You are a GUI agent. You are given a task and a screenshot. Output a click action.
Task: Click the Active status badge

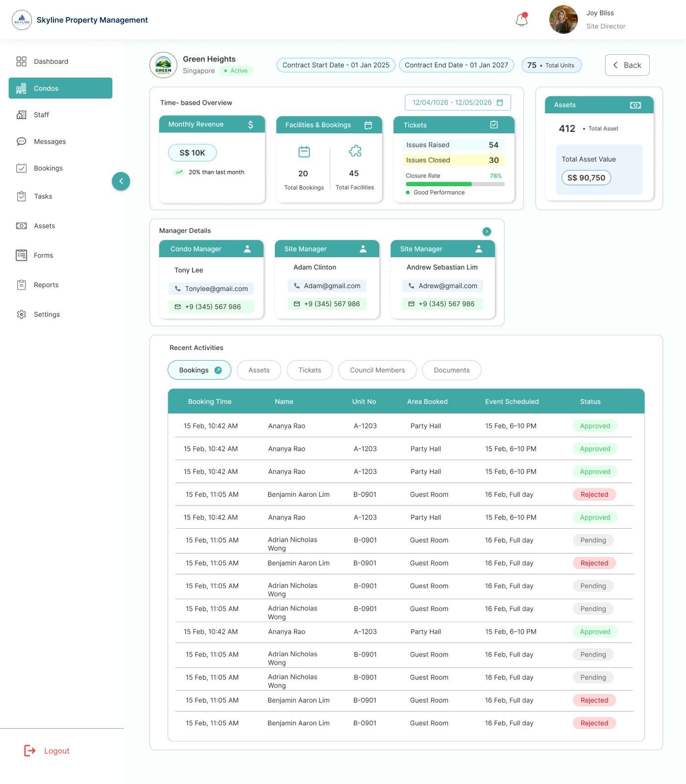tap(236, 71)
